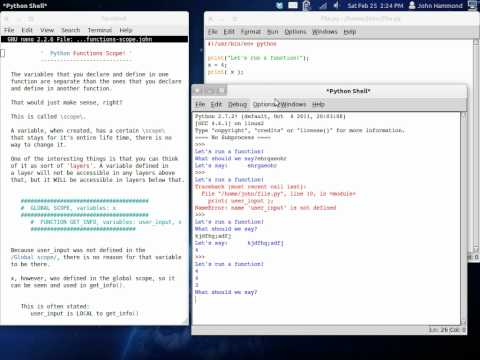Click the 'This is often stated:' line in nano
The image size is (480, 360).
[55, 306]
